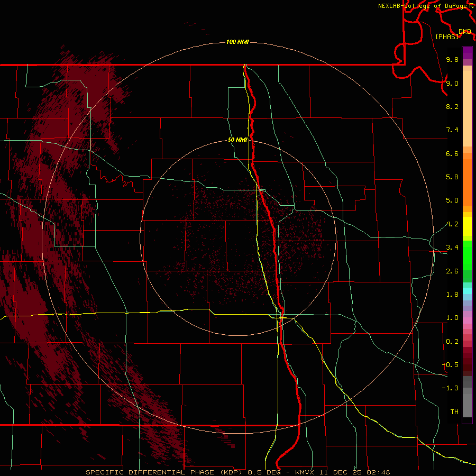Click the 0.2 scale value
Viewport: 476px width, 476px height.
(452, 342)
